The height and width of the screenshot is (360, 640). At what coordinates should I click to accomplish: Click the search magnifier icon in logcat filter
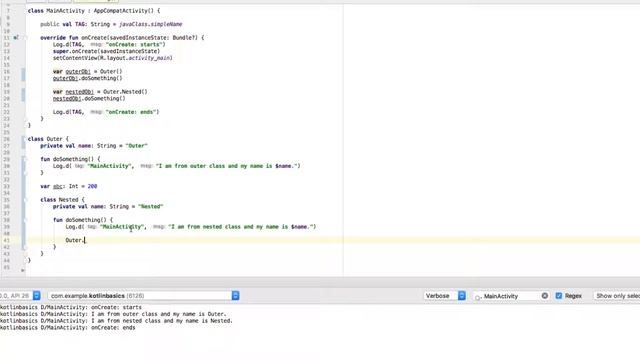click(478, 297)
